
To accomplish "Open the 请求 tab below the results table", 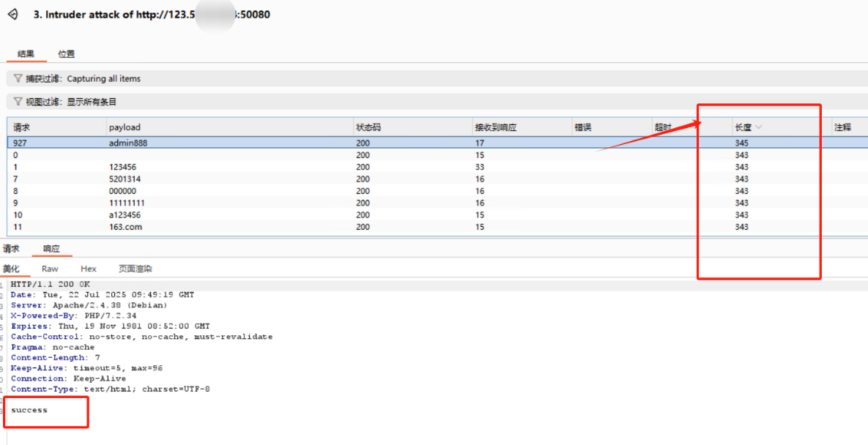I will 11,249.
